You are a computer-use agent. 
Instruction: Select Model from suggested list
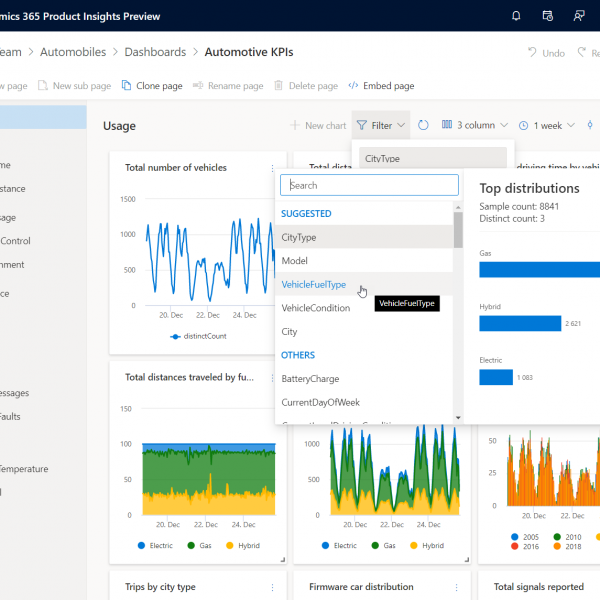click(364, 261)
